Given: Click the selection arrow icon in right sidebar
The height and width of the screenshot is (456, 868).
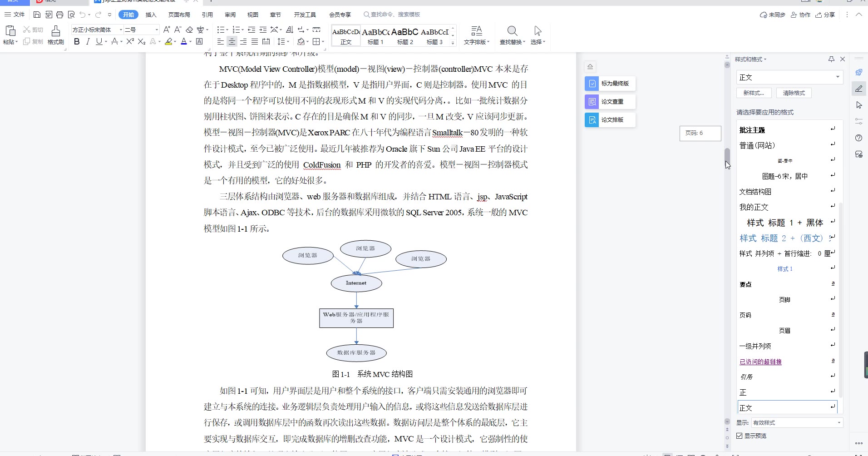Looking at the screenshot, I should pyautogui.click(x=858, y=105).
